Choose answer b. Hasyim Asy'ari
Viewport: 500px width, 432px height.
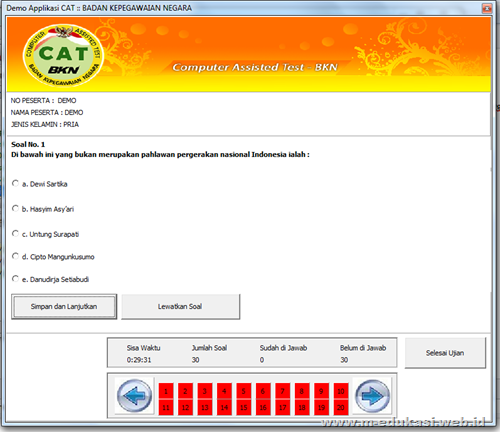coord(15,209)
